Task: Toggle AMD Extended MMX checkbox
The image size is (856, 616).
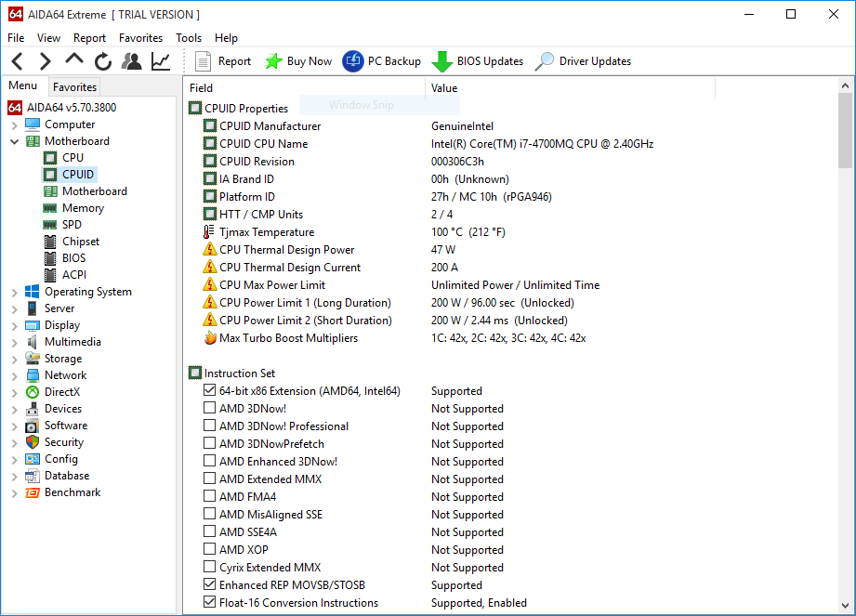Action: click(x=210, y=478)
